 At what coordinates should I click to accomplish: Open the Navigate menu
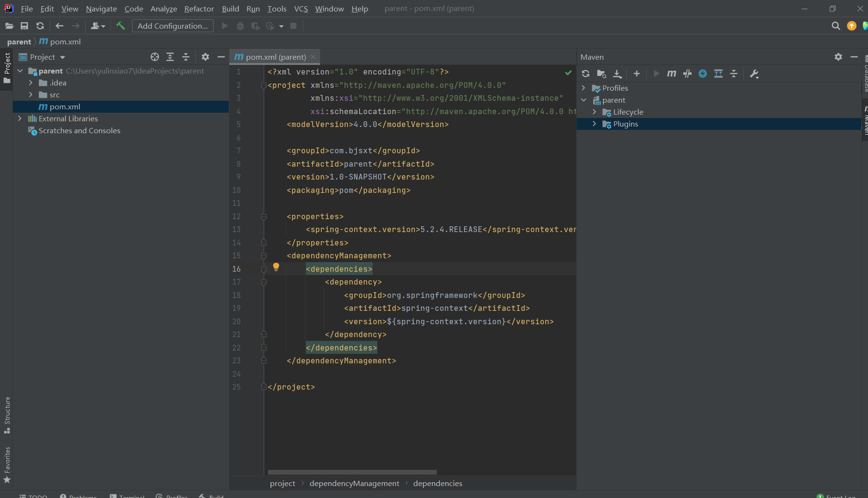[x=101, y=9]
